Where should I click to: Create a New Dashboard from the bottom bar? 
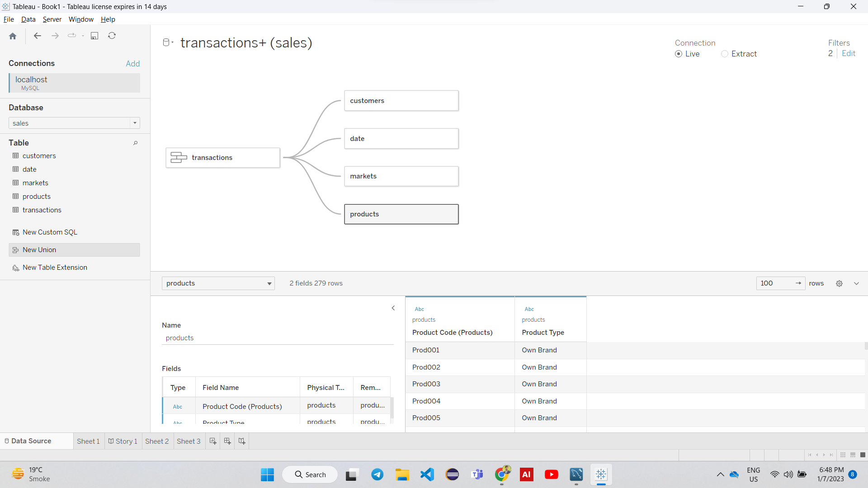click(227, 441)
